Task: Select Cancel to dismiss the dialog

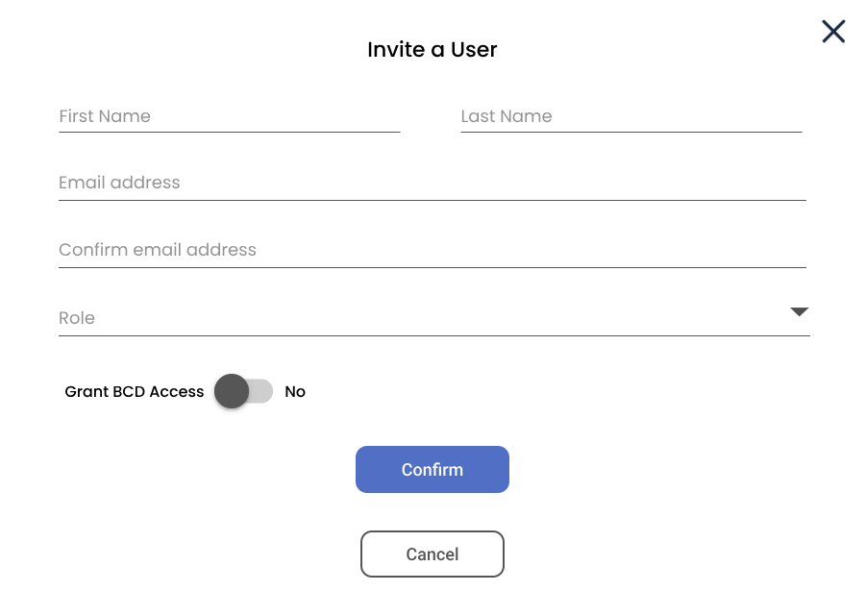Action: 432,554
